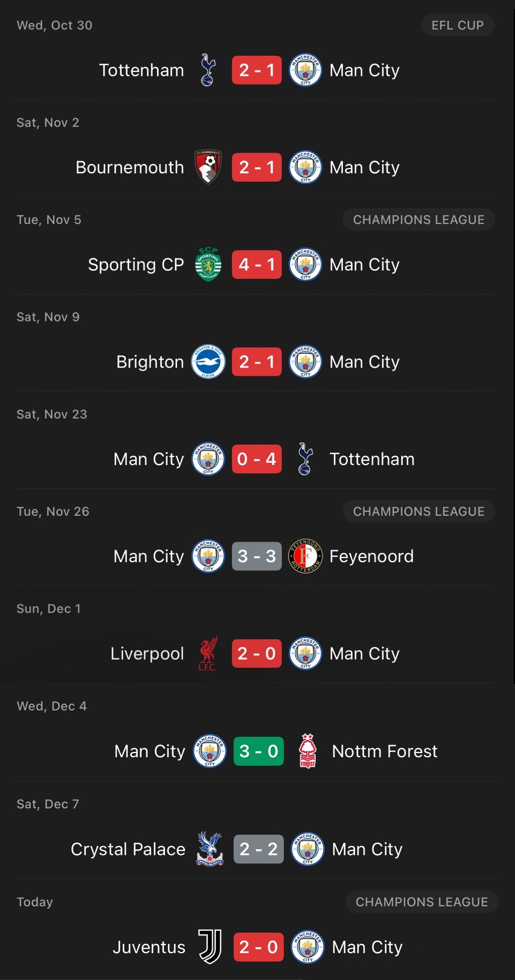
Task: Select the Champions League tag on Today's match
Action: 421,902
